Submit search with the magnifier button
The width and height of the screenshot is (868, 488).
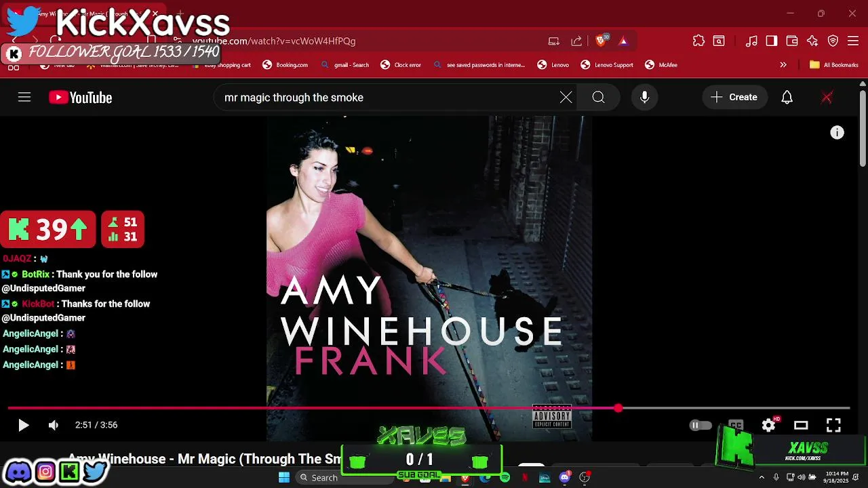598,98
